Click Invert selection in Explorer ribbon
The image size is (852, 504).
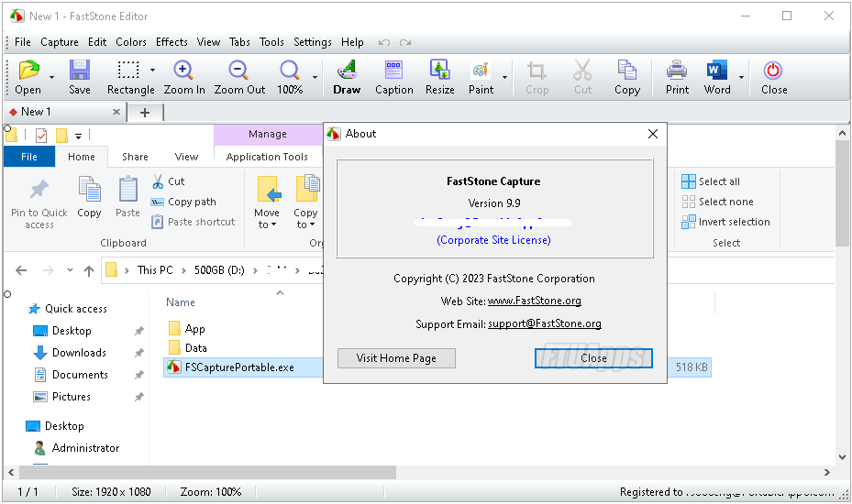click(x=725, y=222)
